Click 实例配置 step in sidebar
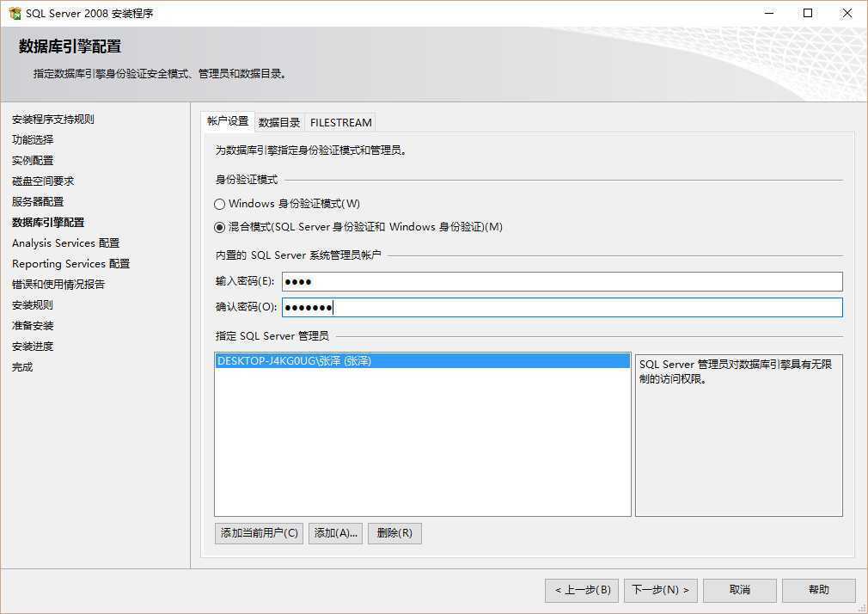This screenshot has height=614, width=868. [33, 161]
